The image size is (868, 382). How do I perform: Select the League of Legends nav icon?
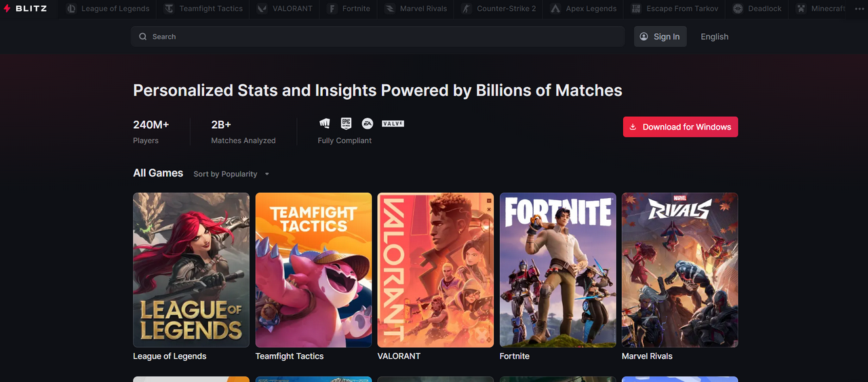pos(71,9)
